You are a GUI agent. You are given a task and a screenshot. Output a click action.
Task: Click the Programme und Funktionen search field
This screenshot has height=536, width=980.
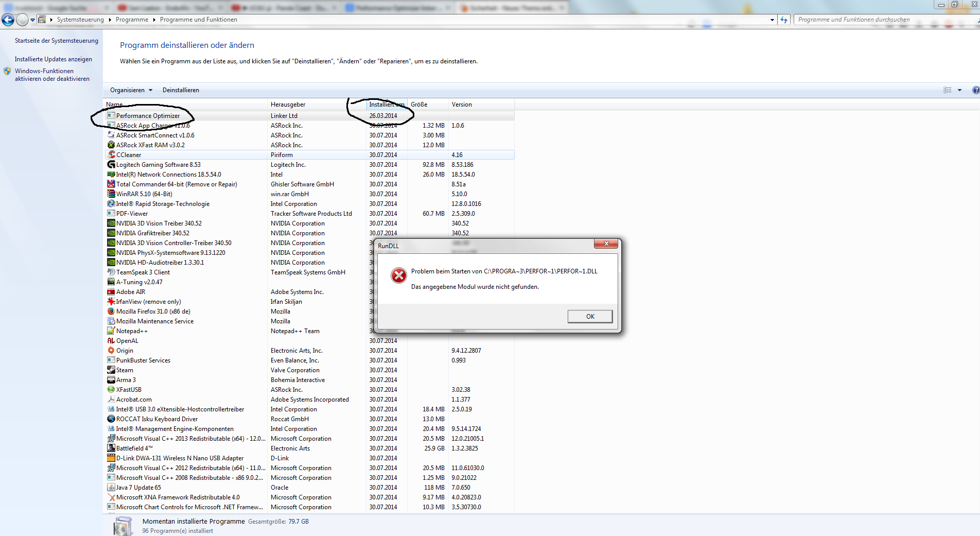pos(885,20)
